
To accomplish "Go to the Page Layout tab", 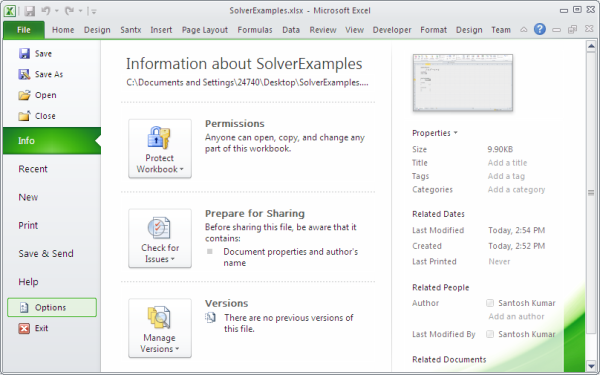I will click(205, 30).
